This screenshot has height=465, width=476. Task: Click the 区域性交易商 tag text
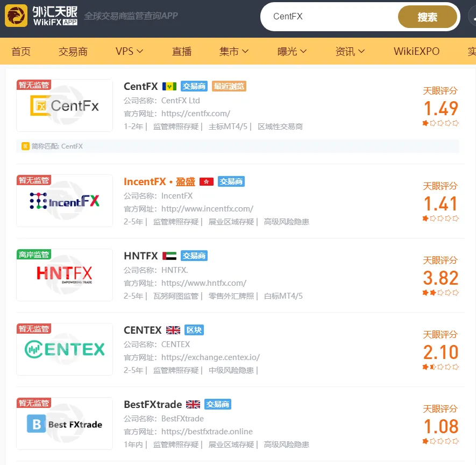coord(280,126)
